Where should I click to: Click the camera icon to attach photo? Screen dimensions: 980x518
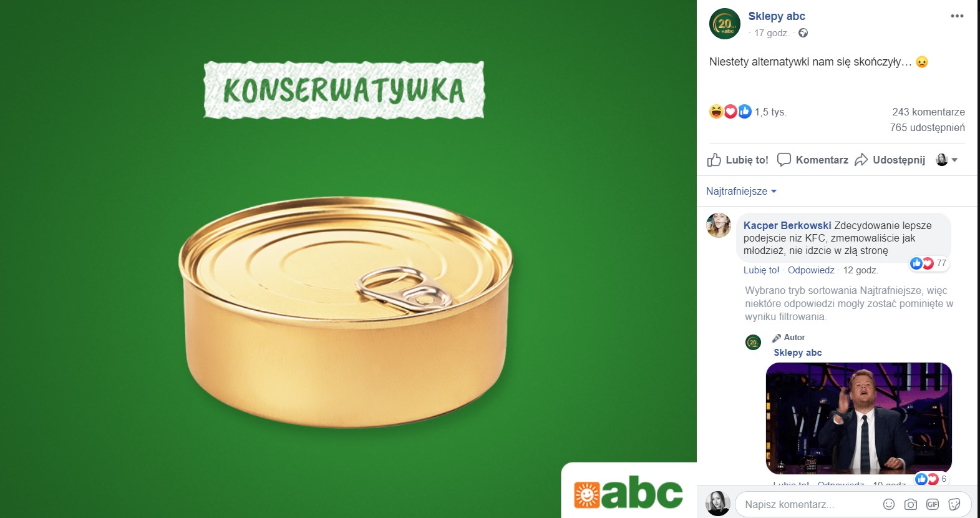point(911,504)
